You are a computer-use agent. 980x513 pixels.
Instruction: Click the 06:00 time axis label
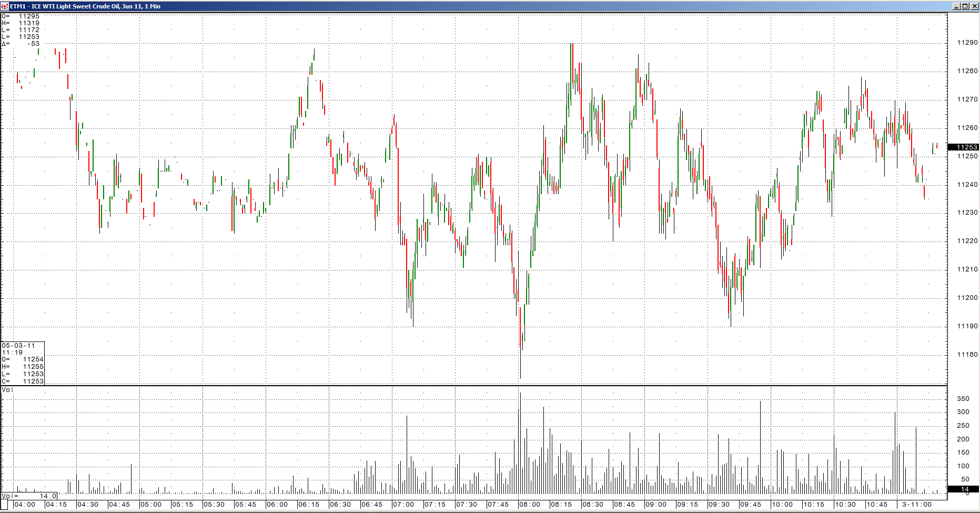[x=277, y=505]
